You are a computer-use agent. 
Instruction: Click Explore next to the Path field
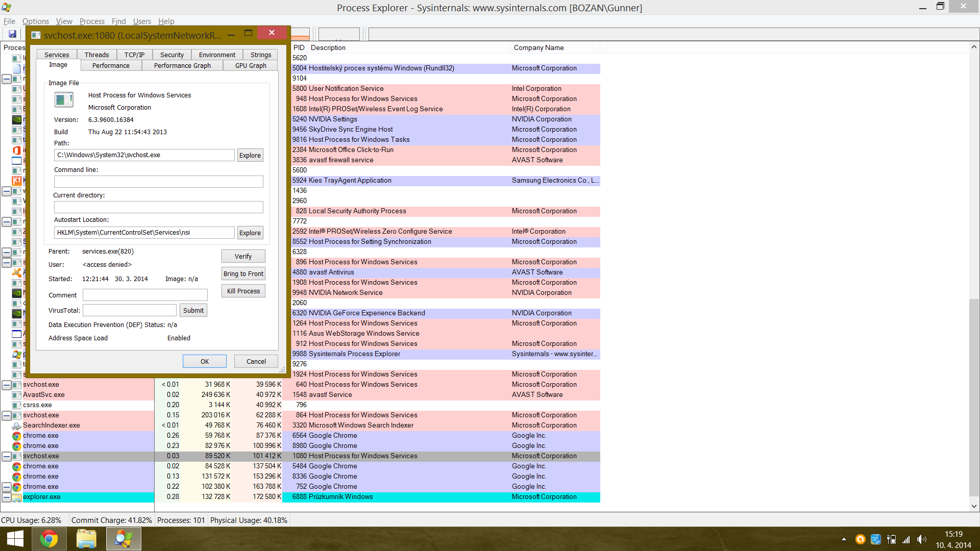pos(250,155)
